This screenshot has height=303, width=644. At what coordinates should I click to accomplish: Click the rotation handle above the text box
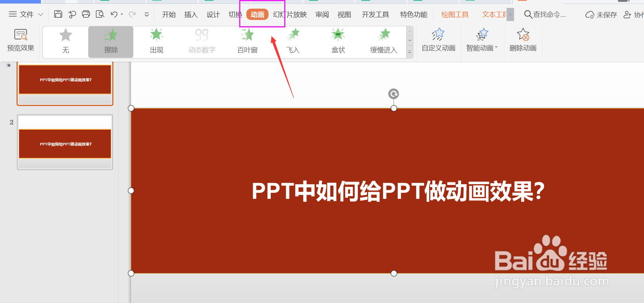(x=394, y=94)
